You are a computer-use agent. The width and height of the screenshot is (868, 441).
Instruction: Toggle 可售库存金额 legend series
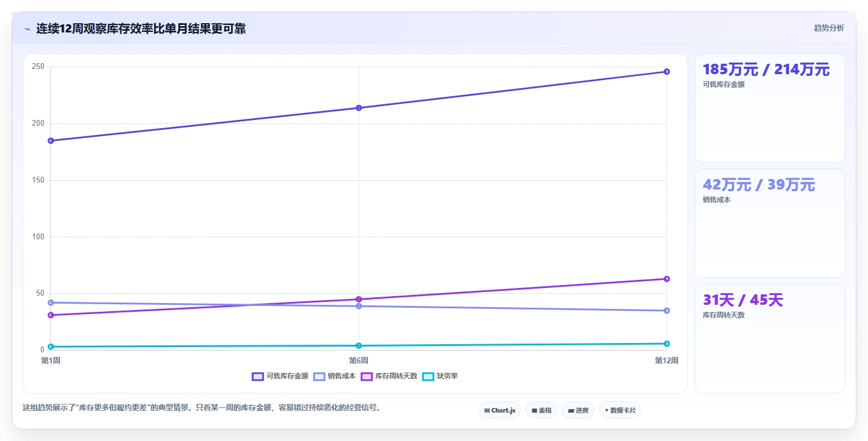[x=280, y=376]
